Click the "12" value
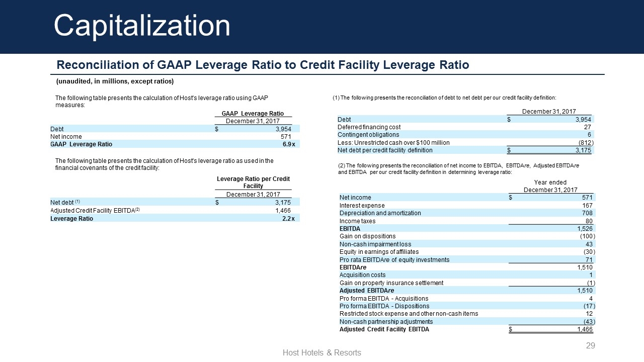This screenshot has width=644, height=362. (589, 314)
